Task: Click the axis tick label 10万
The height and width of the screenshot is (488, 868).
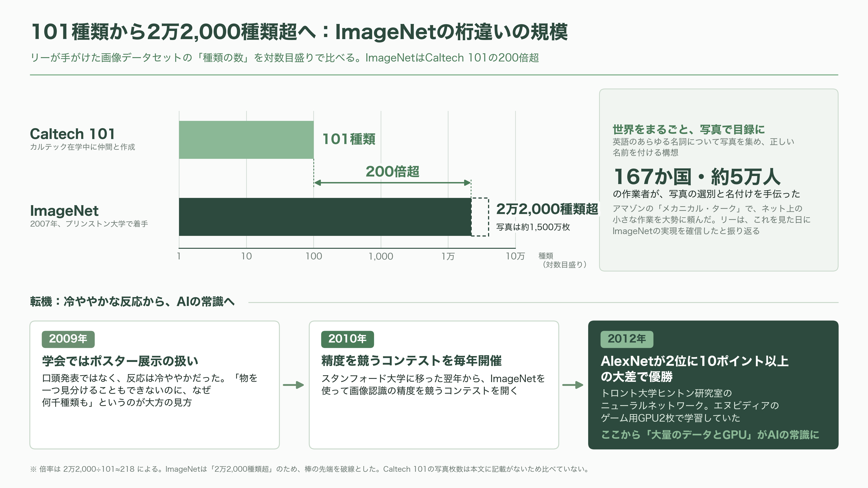Action: (x=515, y=256)
